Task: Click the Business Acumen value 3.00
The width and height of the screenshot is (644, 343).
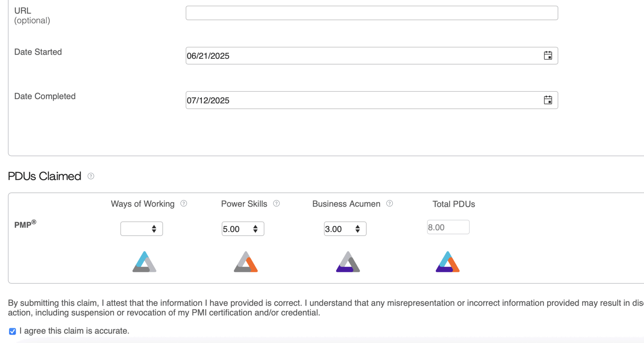Action: tap(334, 229)
